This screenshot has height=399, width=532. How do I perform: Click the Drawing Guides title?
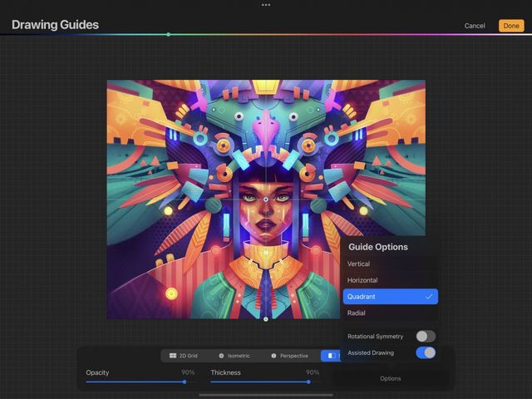pos(56,25)
